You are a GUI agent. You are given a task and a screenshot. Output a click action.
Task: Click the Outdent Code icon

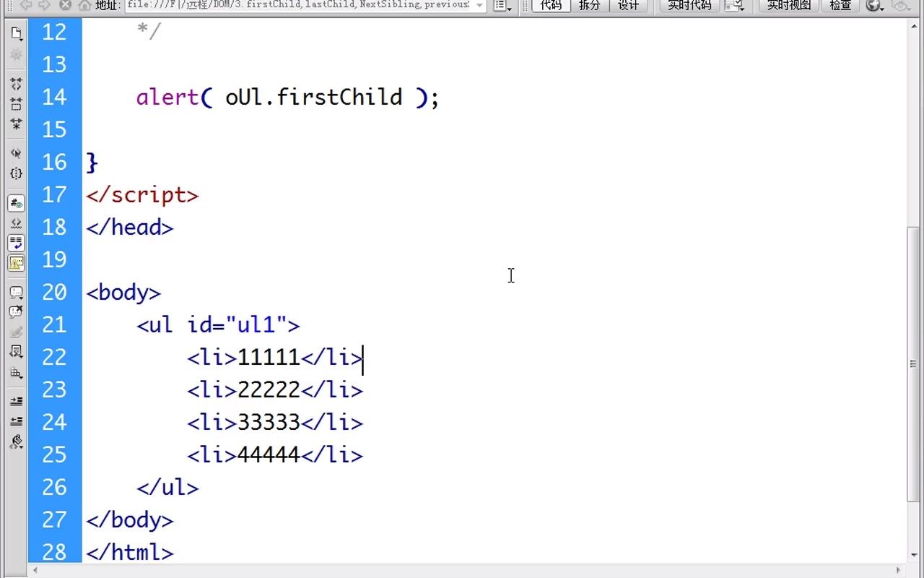pos(16,421)
